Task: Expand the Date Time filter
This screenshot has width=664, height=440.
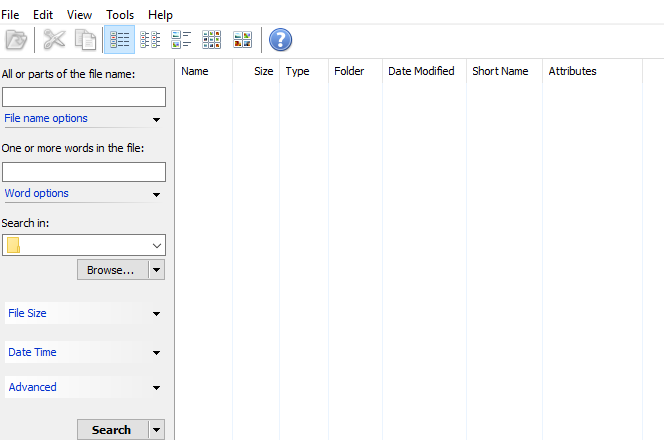Action: coord(83,353)
